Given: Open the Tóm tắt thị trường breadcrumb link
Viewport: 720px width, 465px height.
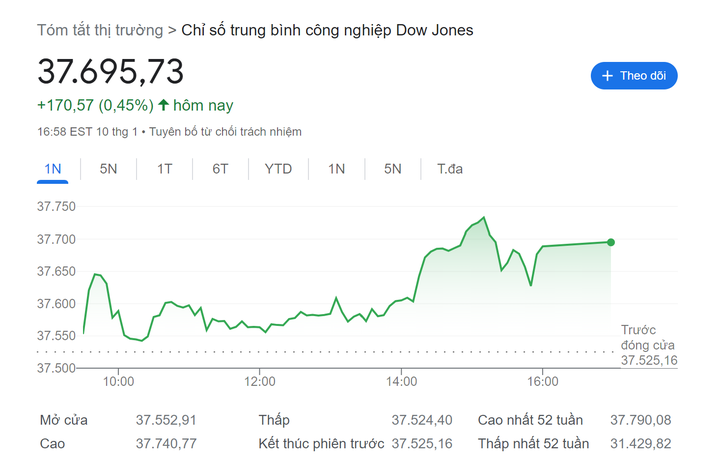Looking at the screenshot, I should coord(100,30).
